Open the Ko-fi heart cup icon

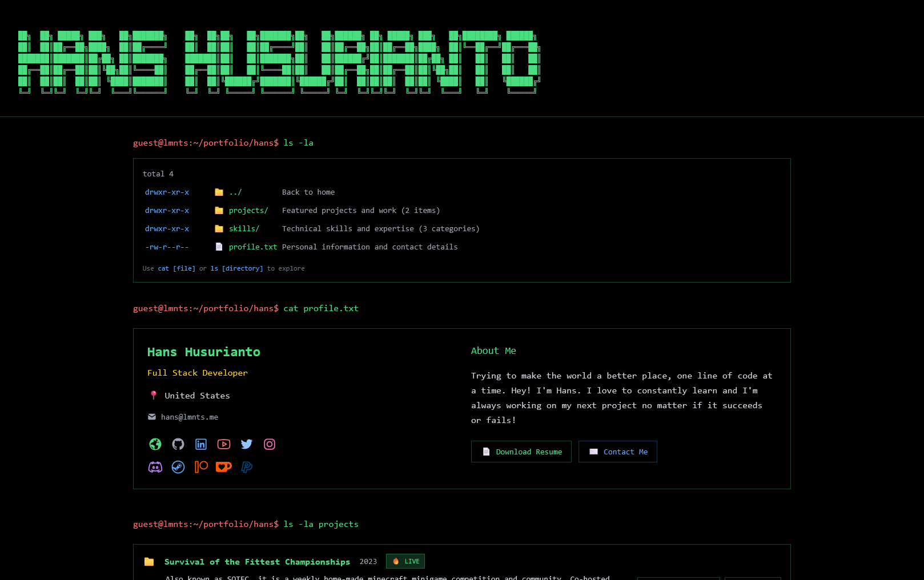pos(224,467)
